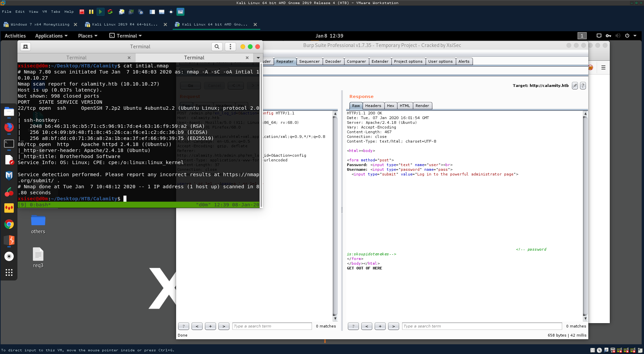Open the Terminal icon in the dock
This screenshot has width=644, height=354.
(9, 144)
